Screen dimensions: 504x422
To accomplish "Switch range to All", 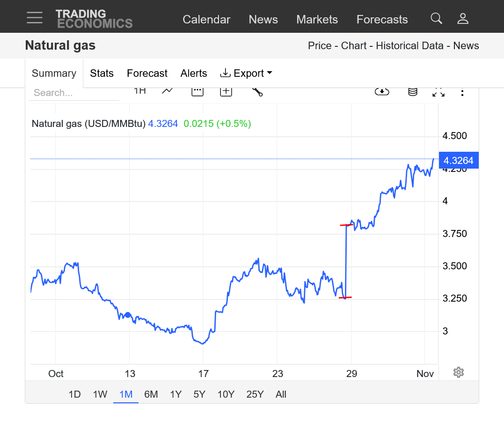I will (281, 394).
